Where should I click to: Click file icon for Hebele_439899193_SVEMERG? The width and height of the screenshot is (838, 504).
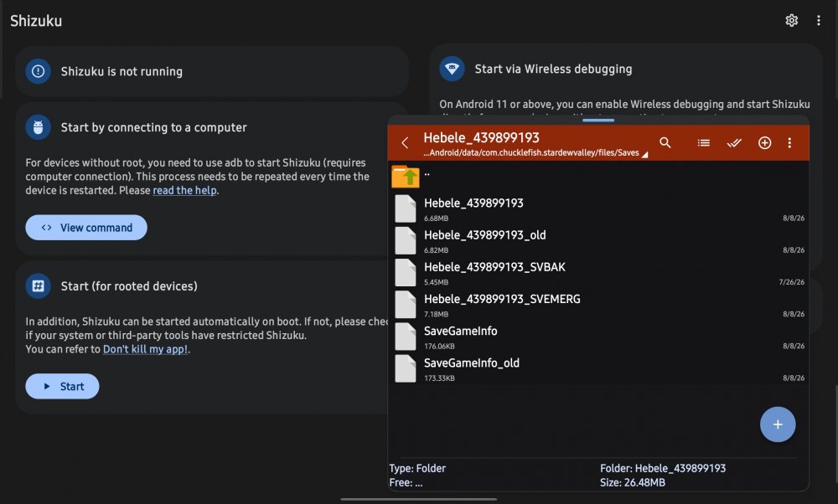click(x=405, y=304)
